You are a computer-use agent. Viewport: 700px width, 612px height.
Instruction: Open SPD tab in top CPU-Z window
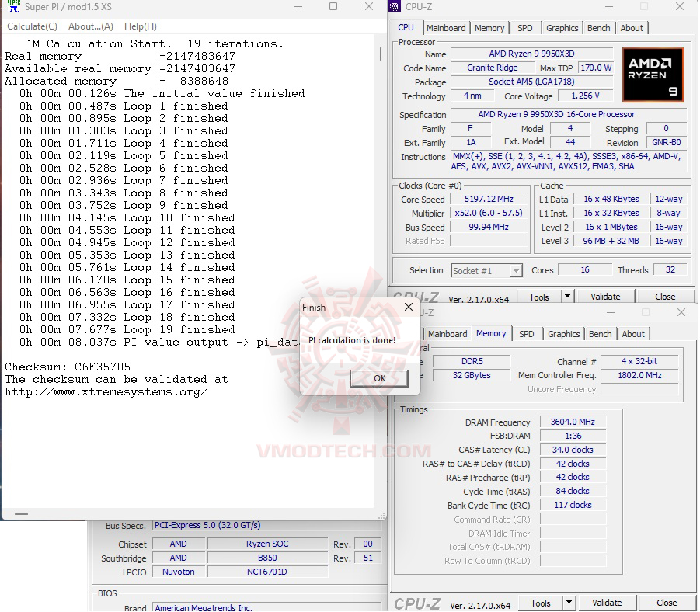click(525, 28)
